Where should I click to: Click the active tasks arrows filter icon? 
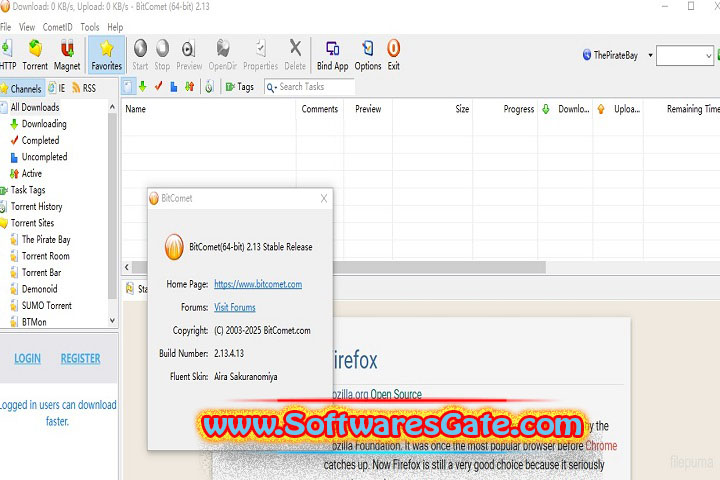[189, 86]
